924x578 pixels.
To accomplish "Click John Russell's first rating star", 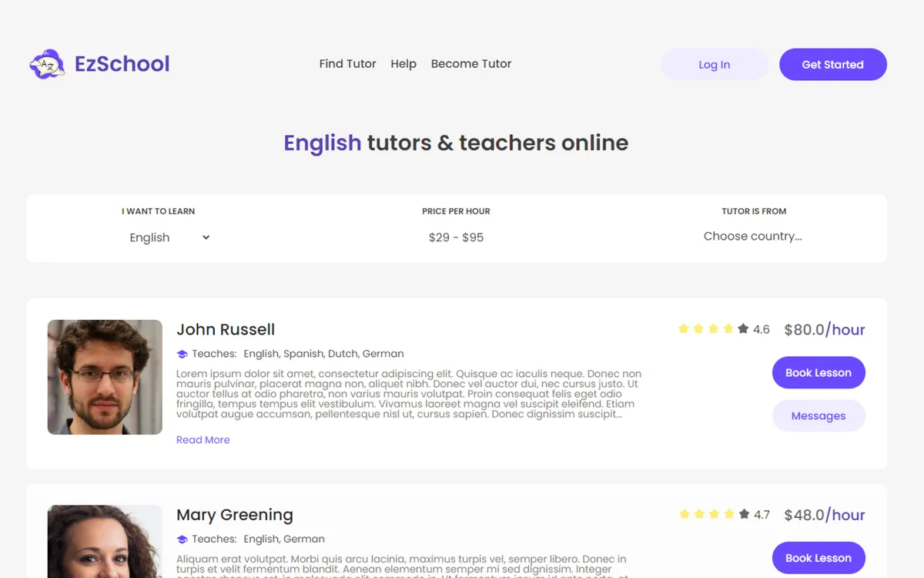I will (x=683, y=328).
